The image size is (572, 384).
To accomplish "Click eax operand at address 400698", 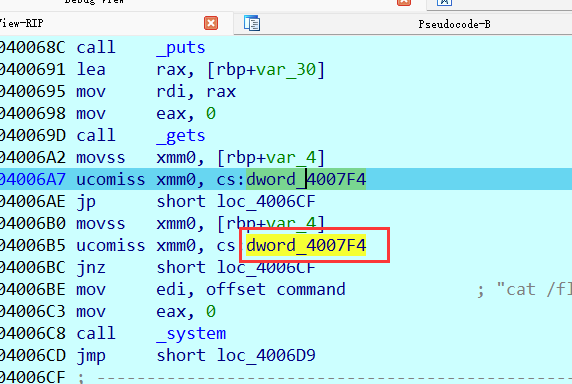I will (x=171, y=113).
